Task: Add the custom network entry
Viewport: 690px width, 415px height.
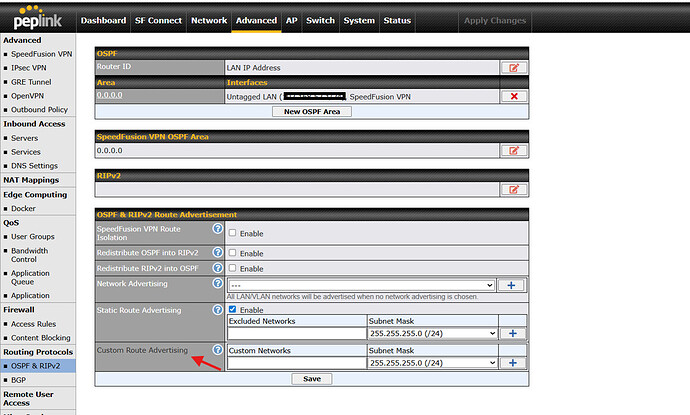Action: [x=512, y=363]
